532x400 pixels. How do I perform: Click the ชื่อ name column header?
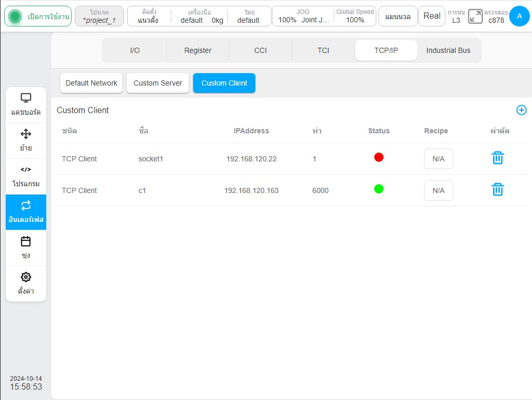click(143, 131)
